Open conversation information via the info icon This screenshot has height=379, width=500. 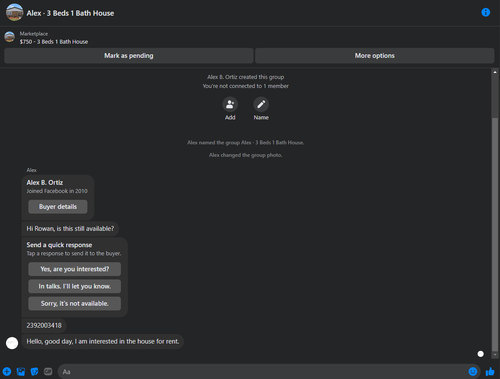click(x=486, y=12)
